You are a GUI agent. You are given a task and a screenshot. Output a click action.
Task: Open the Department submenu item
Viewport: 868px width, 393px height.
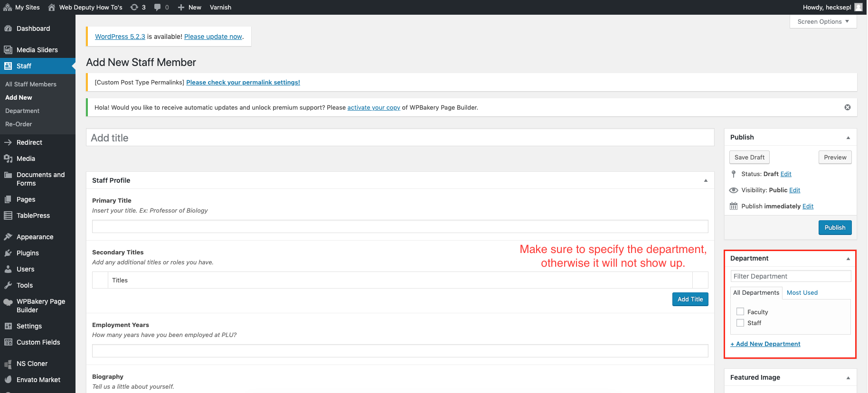click(x=22, y=111)
